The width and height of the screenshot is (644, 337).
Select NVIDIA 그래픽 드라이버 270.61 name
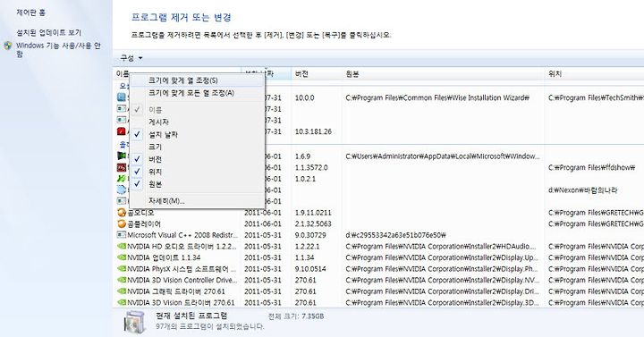point(176,291)
